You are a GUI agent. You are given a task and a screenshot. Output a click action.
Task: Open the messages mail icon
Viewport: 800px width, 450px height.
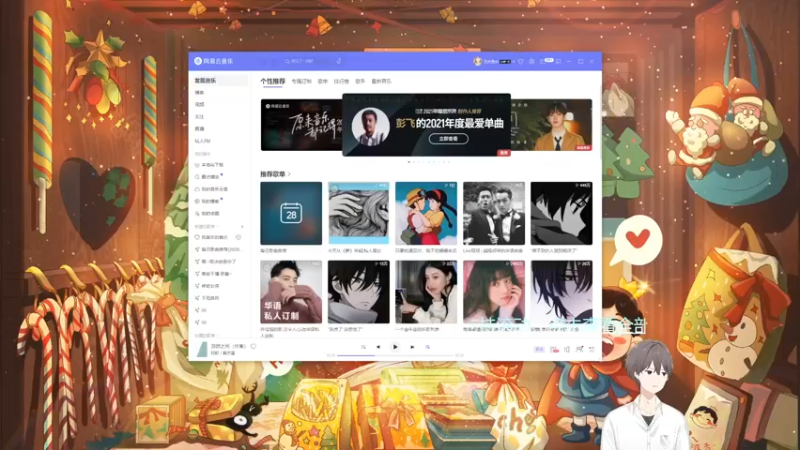(544, 61)
